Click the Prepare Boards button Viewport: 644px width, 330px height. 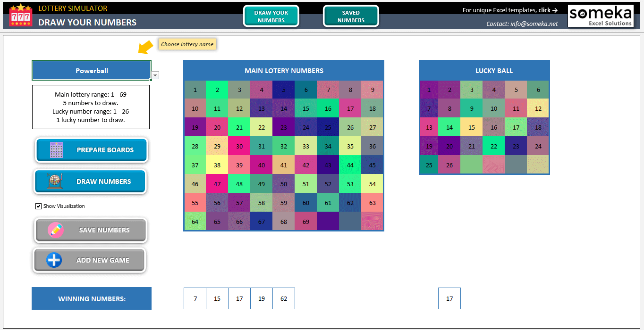(91, 150)
